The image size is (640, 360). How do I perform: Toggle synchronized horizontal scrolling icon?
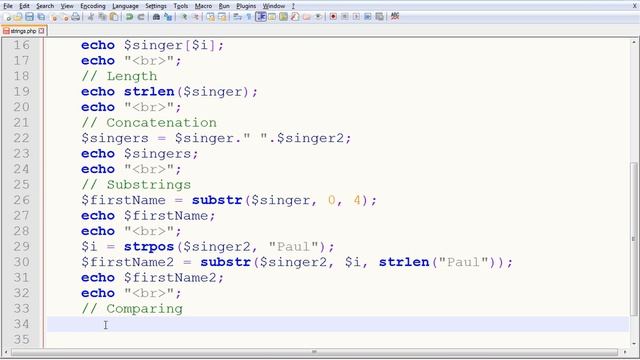(x=222, y=17)
